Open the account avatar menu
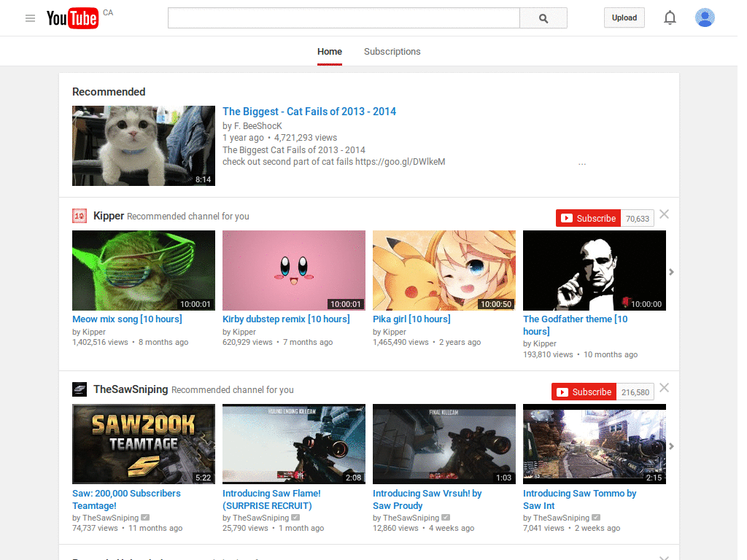This screenshot has height=560, width=747. click(x=705, y=17)
